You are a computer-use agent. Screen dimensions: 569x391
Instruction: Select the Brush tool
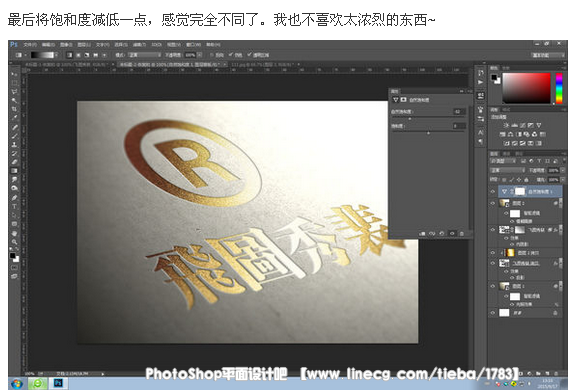tap(14, 136)
